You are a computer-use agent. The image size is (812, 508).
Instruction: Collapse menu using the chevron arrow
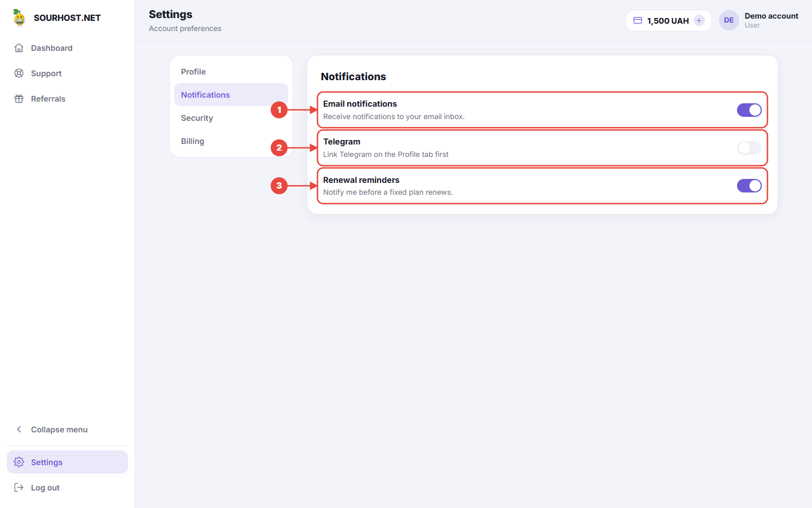19,430
